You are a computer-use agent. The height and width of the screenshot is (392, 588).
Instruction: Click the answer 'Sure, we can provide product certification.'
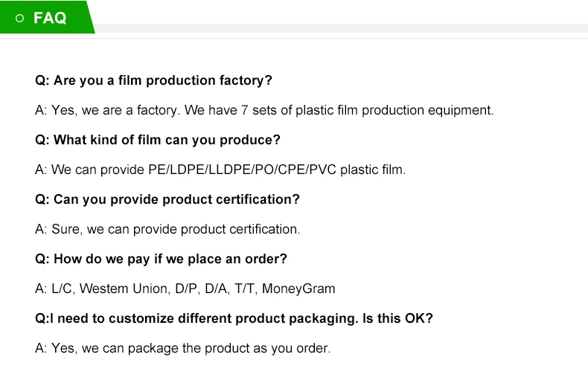click(x=167, y=229)
